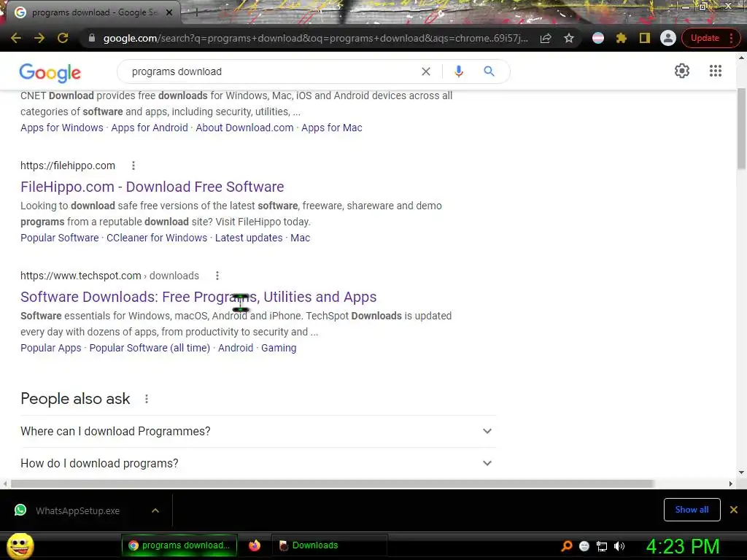The height and width of the screenshot is (560, 747).
Task: Open Popular Software sitelink under FileHippo
Action: 60,238
